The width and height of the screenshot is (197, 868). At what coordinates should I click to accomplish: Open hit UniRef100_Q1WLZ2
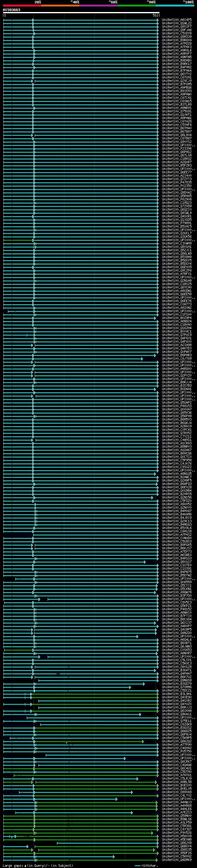(177, 23)
